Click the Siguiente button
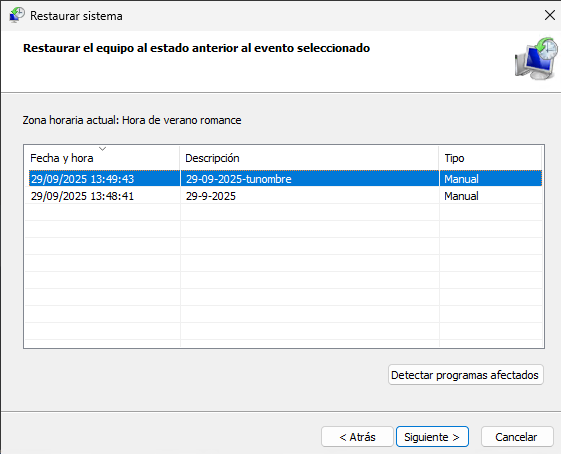 click(432, 436)
